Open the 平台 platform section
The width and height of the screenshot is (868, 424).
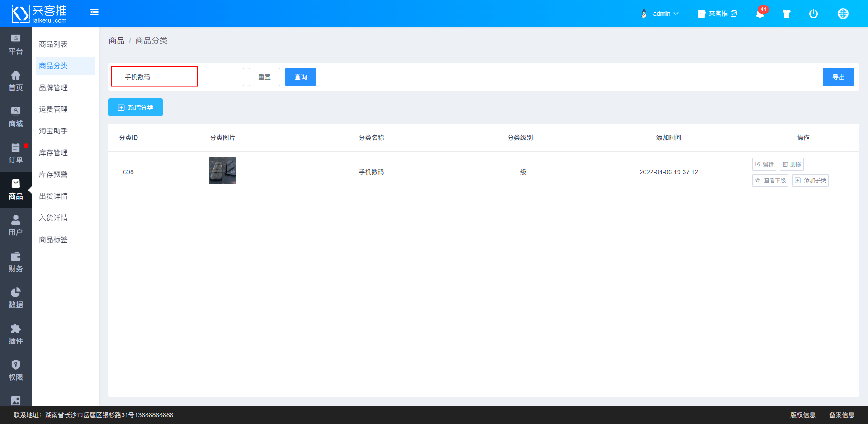point(16,45)
